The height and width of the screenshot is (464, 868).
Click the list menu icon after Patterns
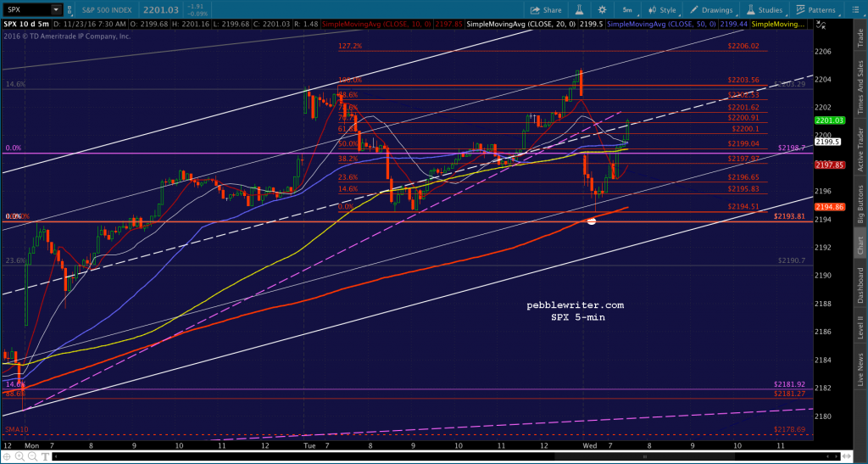[x=854, y=10]
